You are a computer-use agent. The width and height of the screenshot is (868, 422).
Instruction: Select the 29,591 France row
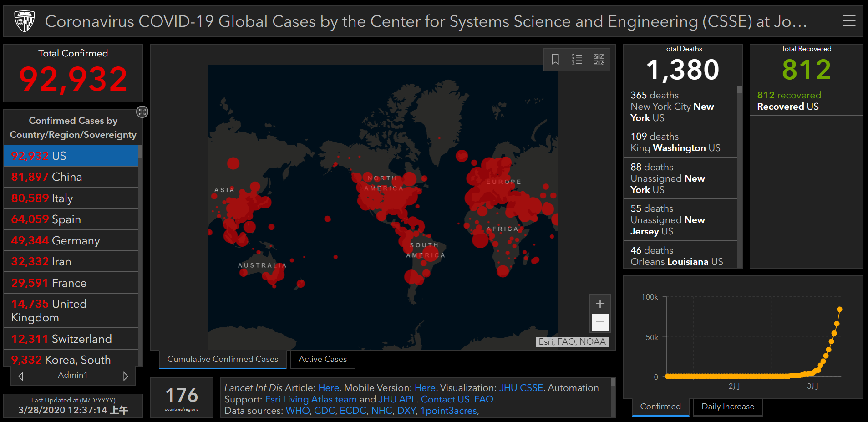[71, 283]
